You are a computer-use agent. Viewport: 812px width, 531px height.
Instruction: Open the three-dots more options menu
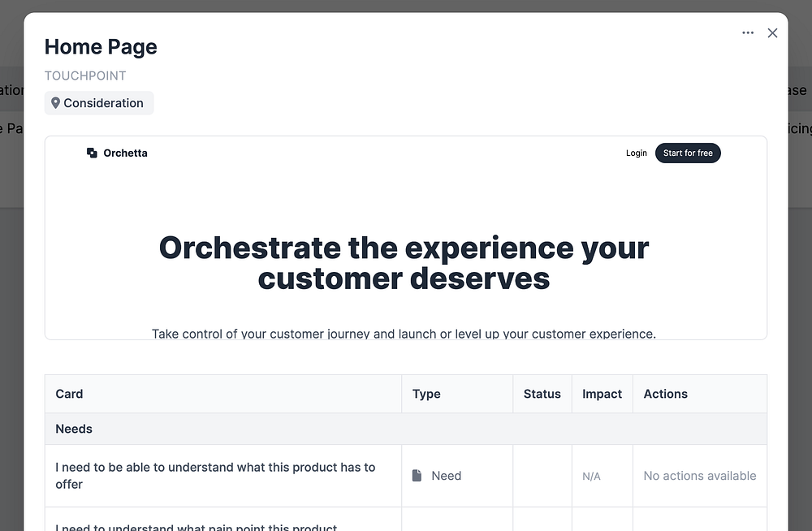748,32
